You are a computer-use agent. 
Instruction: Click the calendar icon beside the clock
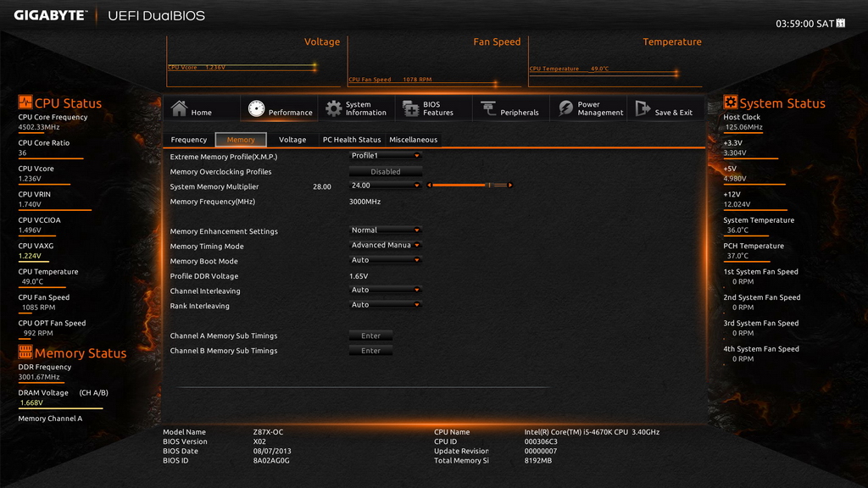click(x=840, y=23)
